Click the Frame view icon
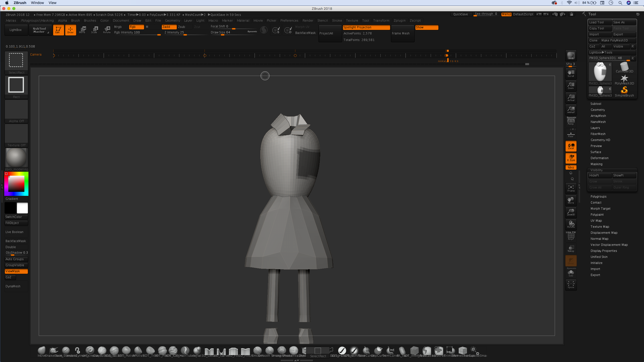Screen dimensions: 644x362 571,188
